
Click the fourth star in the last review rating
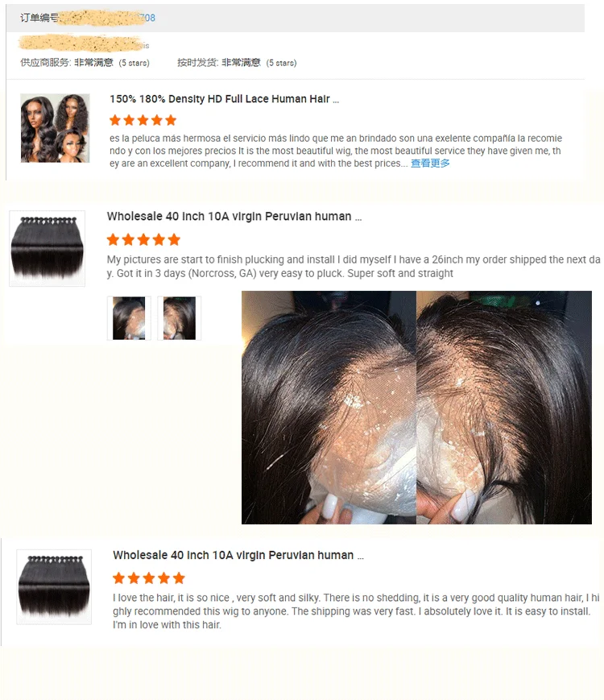click(163, 578)
